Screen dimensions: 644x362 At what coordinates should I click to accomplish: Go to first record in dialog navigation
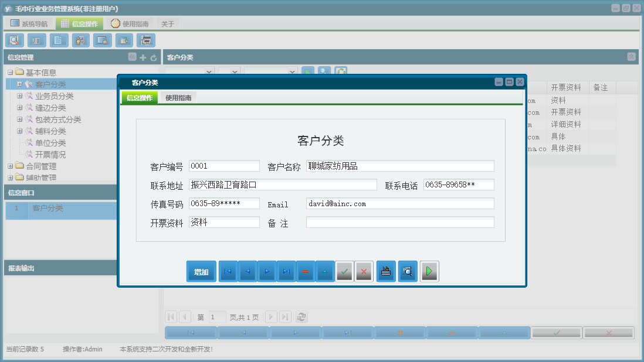click(228, 271)
